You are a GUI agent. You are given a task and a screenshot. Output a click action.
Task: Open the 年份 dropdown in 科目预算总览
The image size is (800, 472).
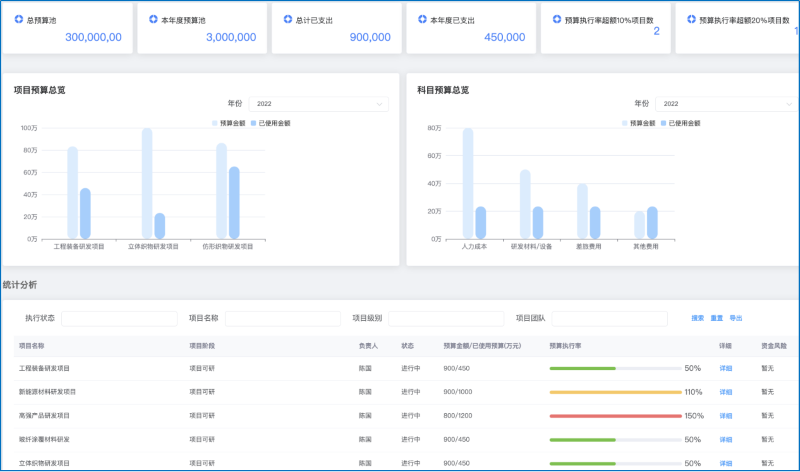pyautogui.click(x=727, y=104)
